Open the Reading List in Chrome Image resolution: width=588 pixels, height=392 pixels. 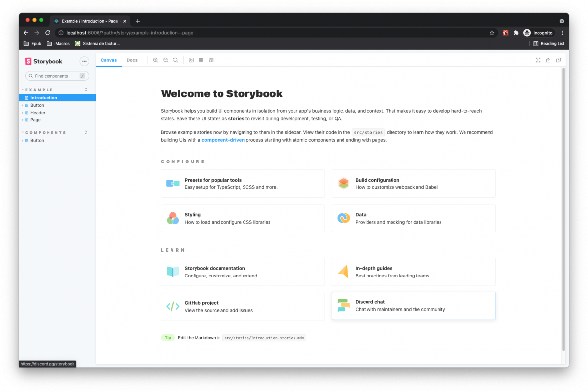(548, 43)
